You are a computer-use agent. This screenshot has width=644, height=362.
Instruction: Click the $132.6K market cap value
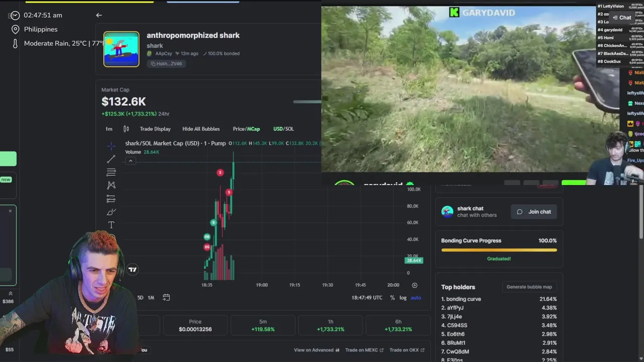124,102
